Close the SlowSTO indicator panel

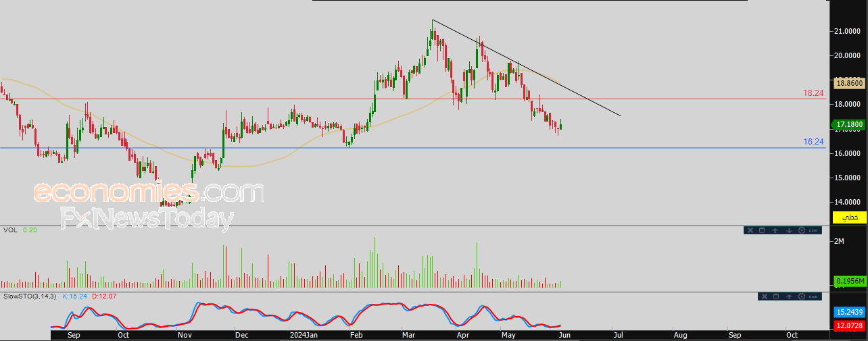765,296
